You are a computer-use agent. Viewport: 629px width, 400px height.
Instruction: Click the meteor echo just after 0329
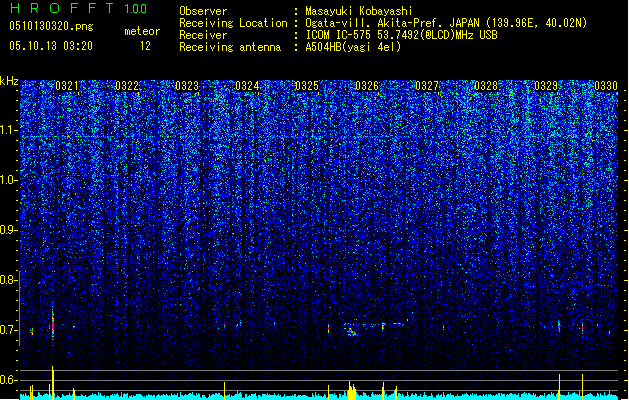pyautogui.click(x=559, y=326)
